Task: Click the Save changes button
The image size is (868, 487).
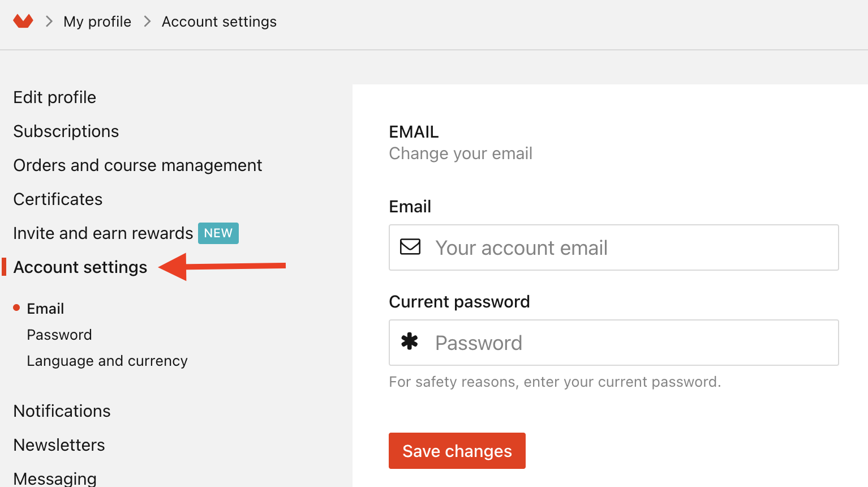Action: tap(457, 451)
